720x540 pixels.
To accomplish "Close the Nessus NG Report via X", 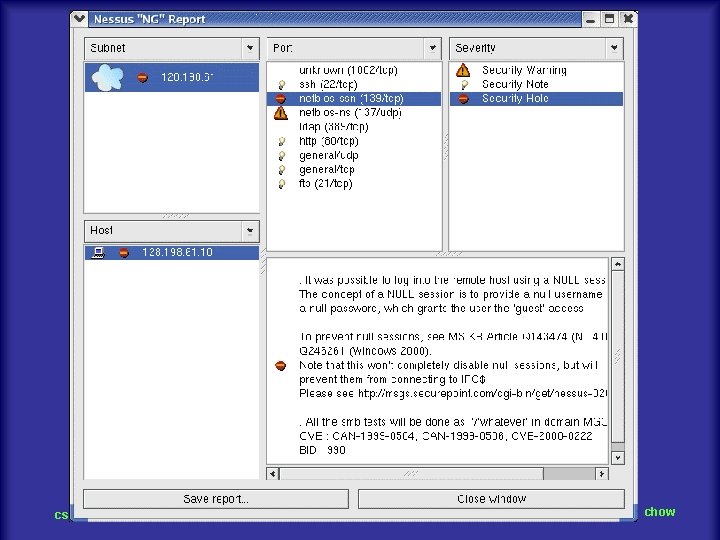I will pyautogui.click(x=628, y=19).
